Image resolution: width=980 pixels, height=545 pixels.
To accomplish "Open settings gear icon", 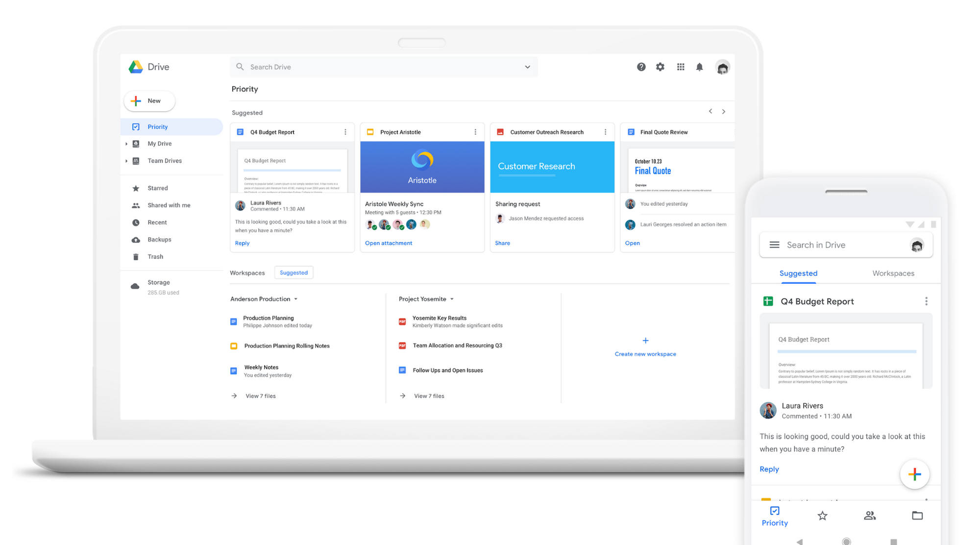I will [x=660, y=67].
